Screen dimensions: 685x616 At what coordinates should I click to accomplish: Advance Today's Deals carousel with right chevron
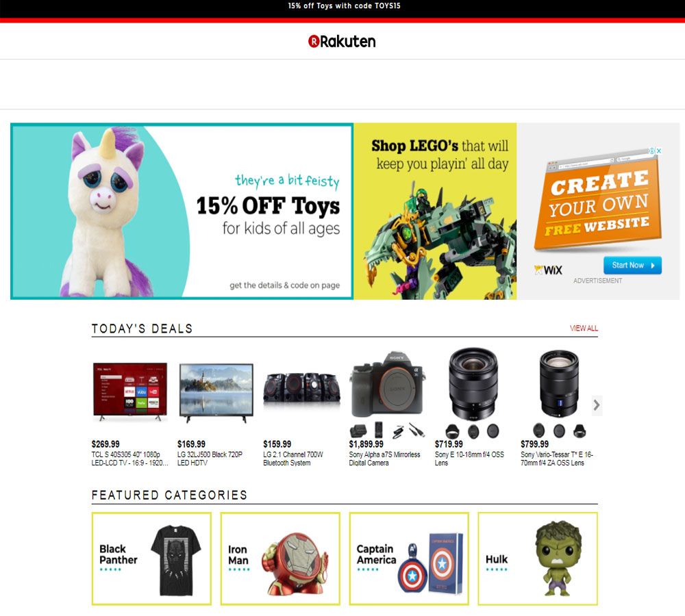pos(597,406)
